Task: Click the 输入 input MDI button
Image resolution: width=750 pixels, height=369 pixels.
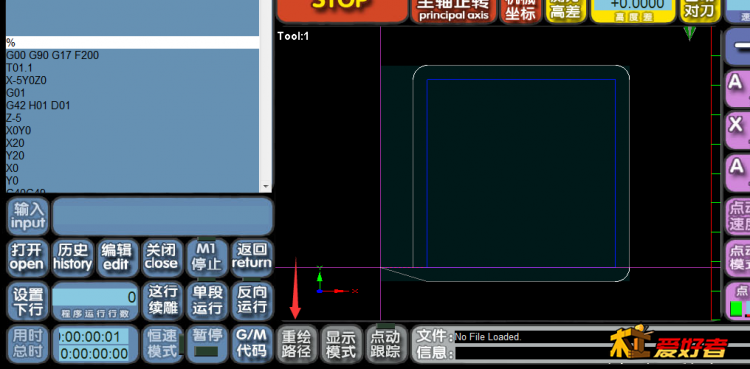Action: point(28,216)
